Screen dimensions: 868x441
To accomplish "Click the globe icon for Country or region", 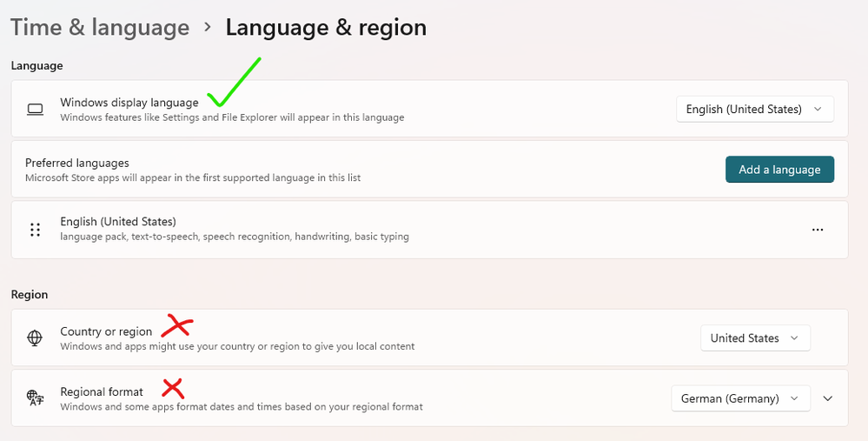I will coord(35,338).
